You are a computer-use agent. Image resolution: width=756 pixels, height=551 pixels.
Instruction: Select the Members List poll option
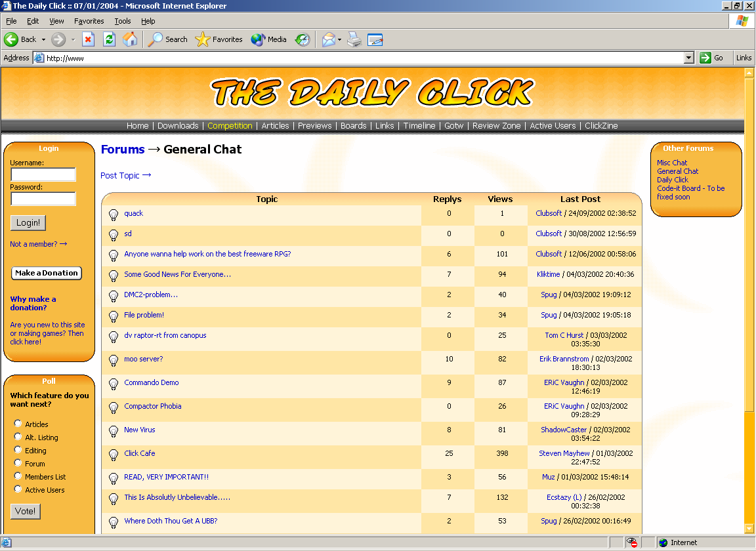click(x=18, y=476)
